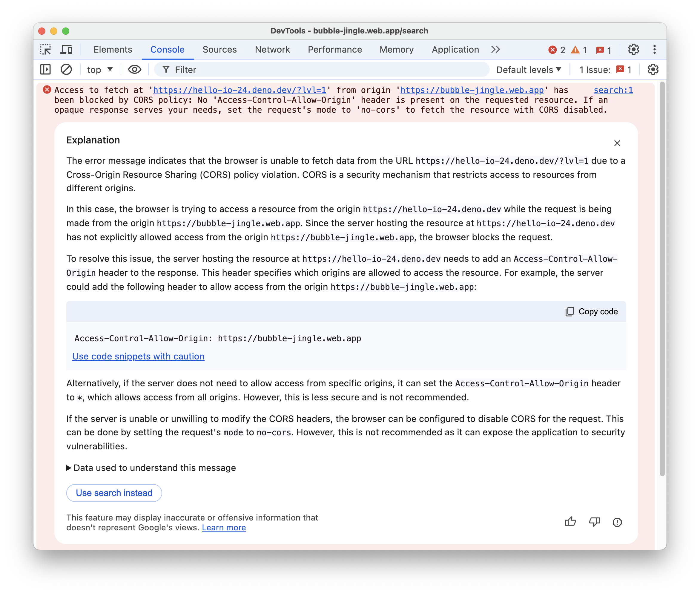The height and width of the screenshot is (594, 700).
Task: Click the settings gear icon
Action: click(633, 50)
